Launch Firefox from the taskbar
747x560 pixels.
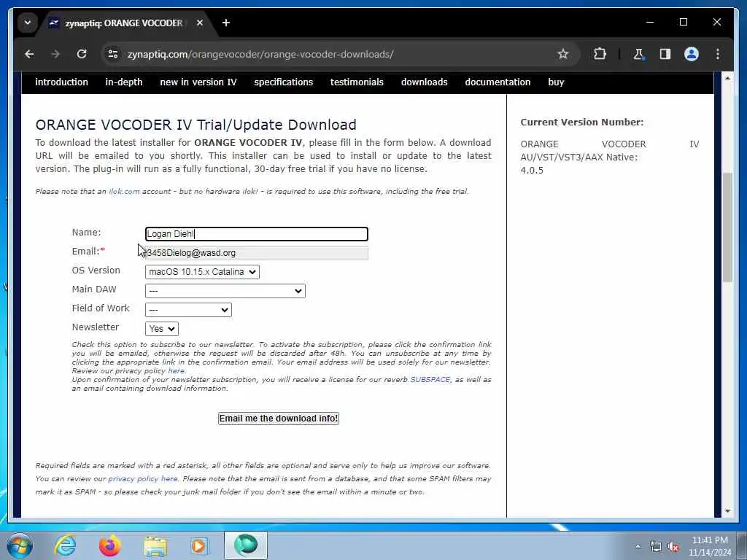pyautogui.click(x=109, y=545)
